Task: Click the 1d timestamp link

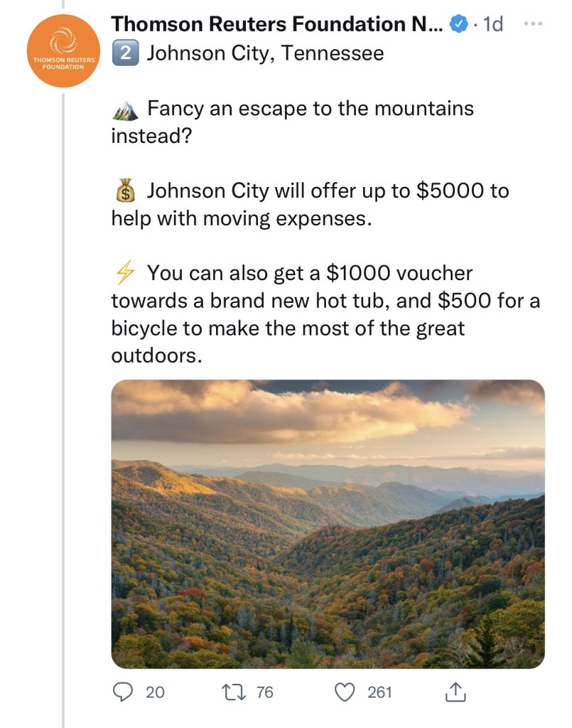Action: (492, 24)
